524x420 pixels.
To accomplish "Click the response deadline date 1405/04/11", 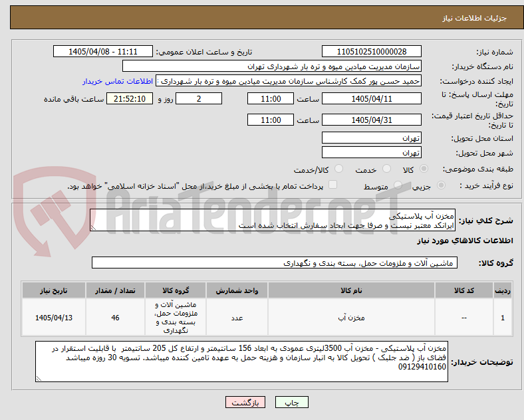I will (372, 99).
